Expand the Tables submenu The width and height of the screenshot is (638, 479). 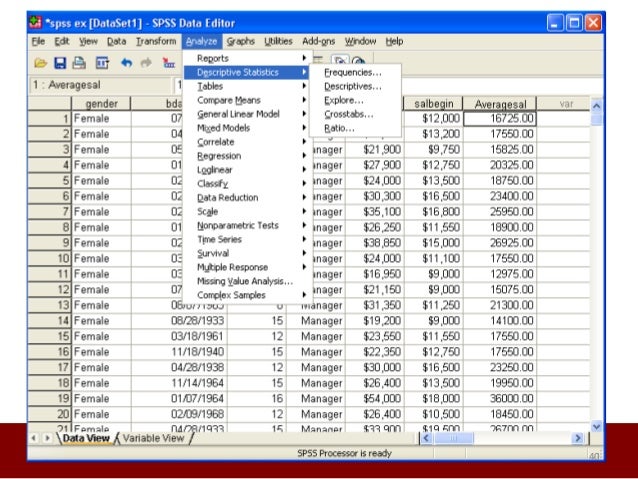click(x=248, y=86)
